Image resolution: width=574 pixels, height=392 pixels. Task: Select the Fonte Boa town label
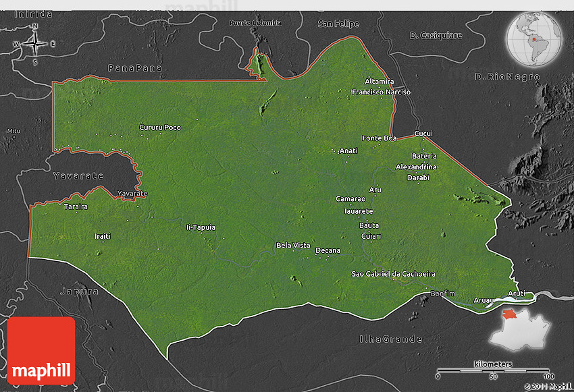pos(380,138)
